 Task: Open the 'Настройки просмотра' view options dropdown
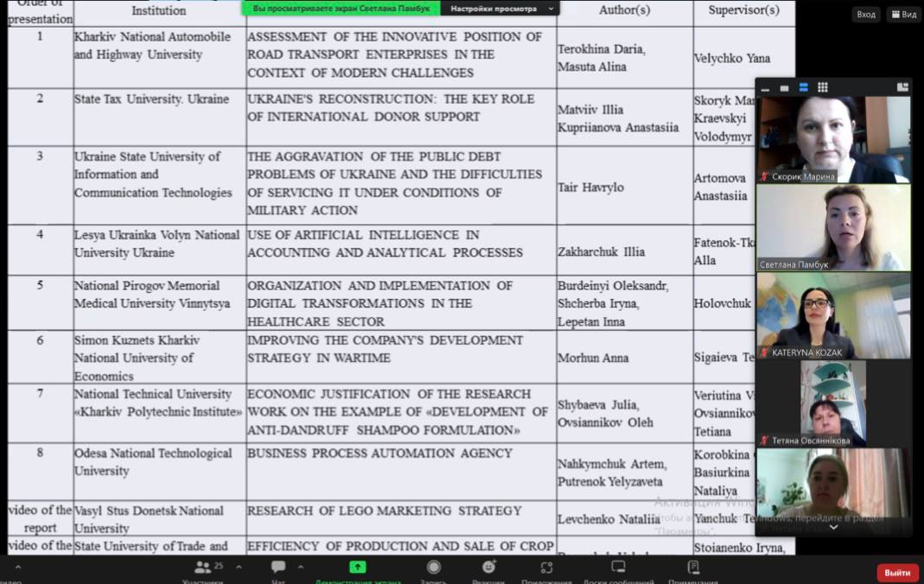click(500, 9)
